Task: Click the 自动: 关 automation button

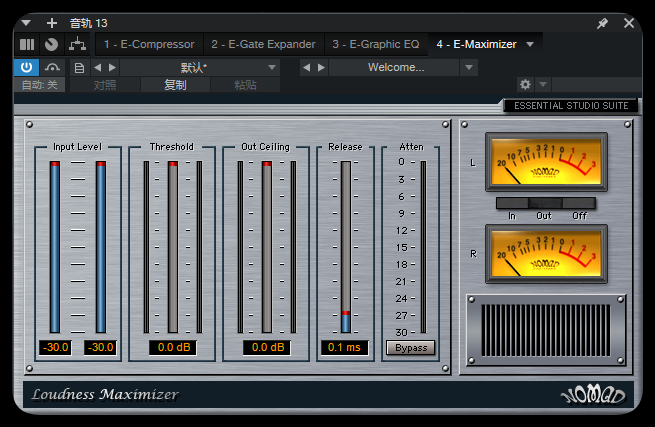Action: tap(40, 85)
